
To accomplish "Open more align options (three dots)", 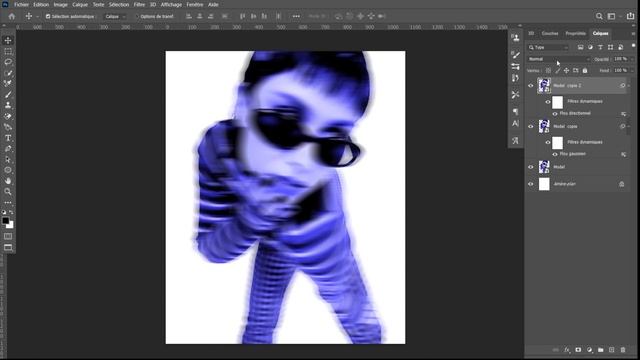I will pos(296,16).
